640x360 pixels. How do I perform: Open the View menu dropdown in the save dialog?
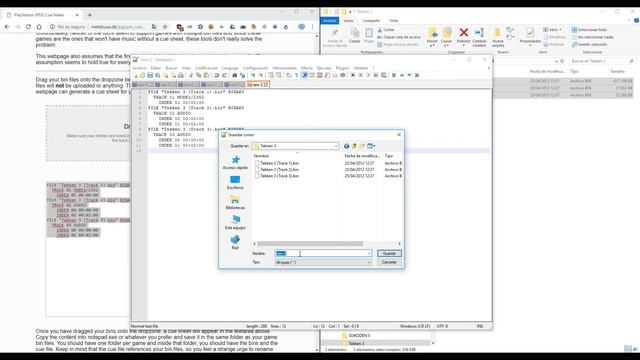[371, 146]
